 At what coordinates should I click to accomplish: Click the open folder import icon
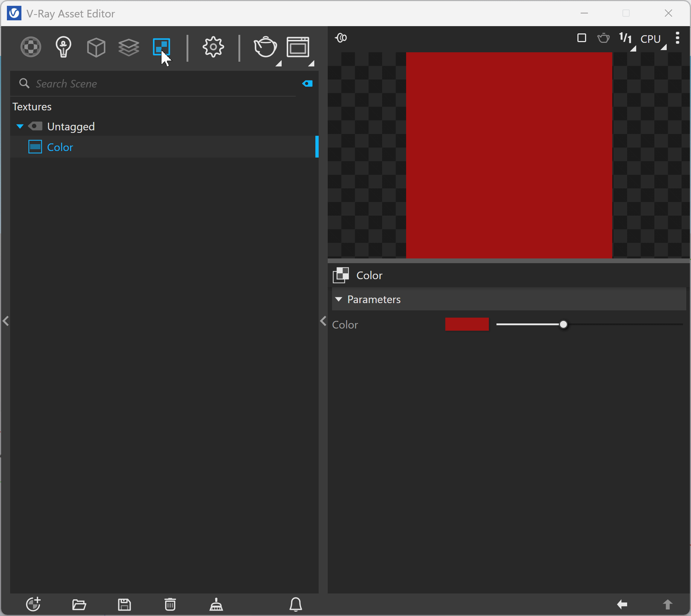point(79,605)
